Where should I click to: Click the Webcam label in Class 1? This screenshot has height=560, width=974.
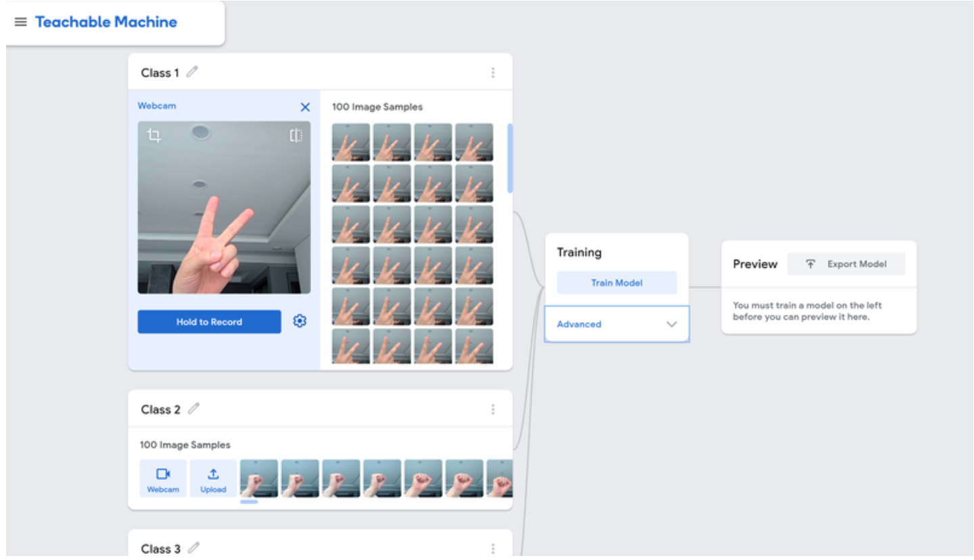157,106
